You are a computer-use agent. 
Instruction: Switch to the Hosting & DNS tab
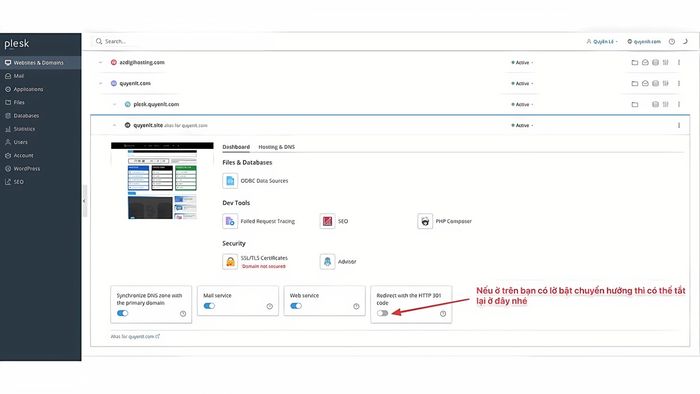(276, 147)
